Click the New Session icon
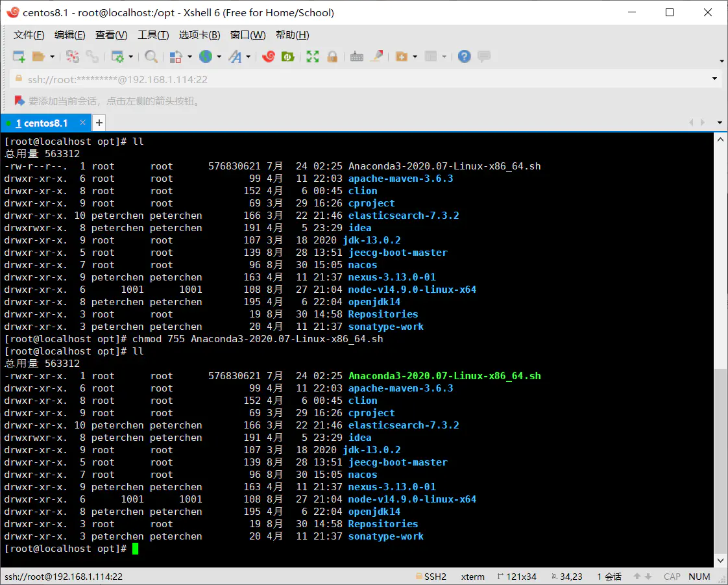This screenshot has height=585, width=728. click(19, 57)
